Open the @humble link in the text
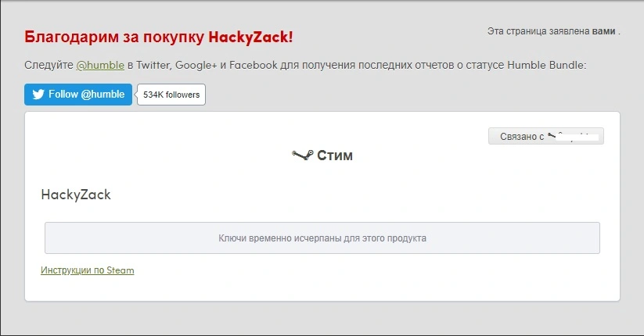The height and width of the screenshot is (336, 644). [100, 65]
